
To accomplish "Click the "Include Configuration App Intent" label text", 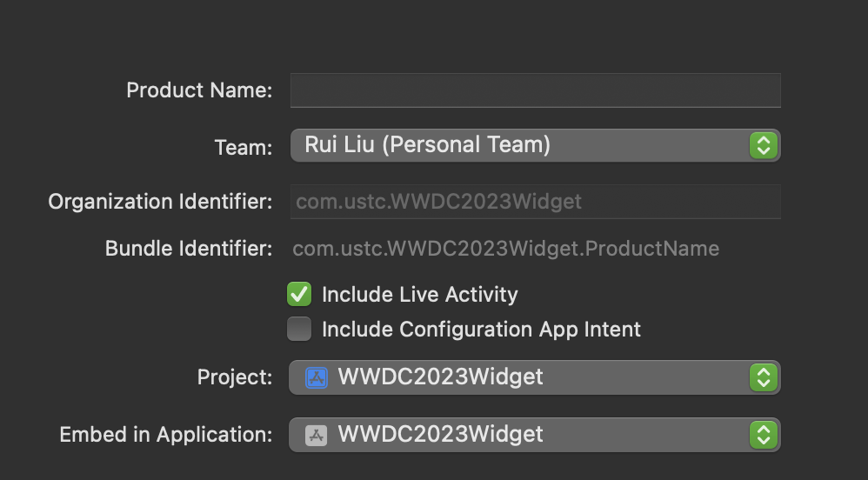I will [x=481, y=330].
